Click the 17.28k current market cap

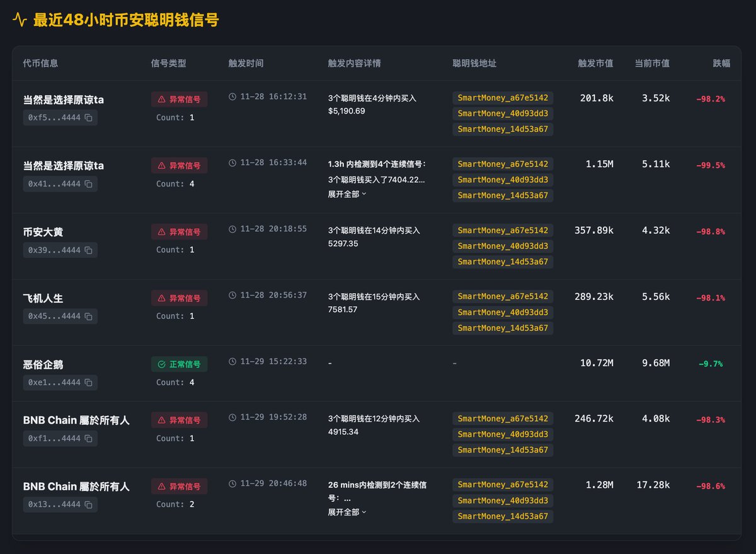pos(653,485)
